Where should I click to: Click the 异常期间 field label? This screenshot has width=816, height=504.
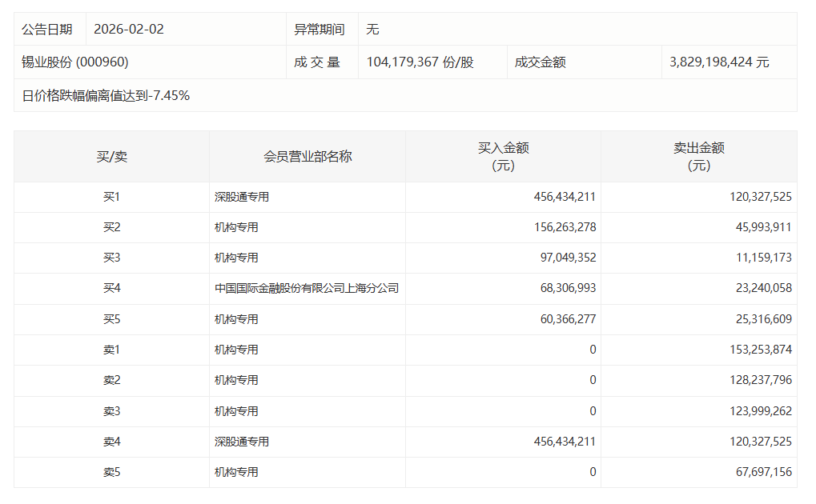(320, 30)
